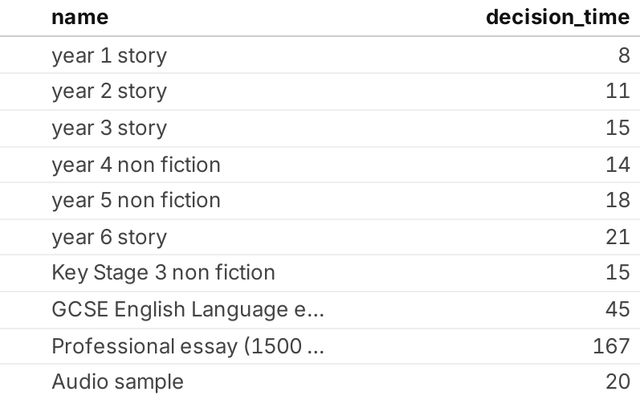This screenshot has height=400, width=640.
Task: Click the 'year 6 story' name cell
Action: [109, 237]
